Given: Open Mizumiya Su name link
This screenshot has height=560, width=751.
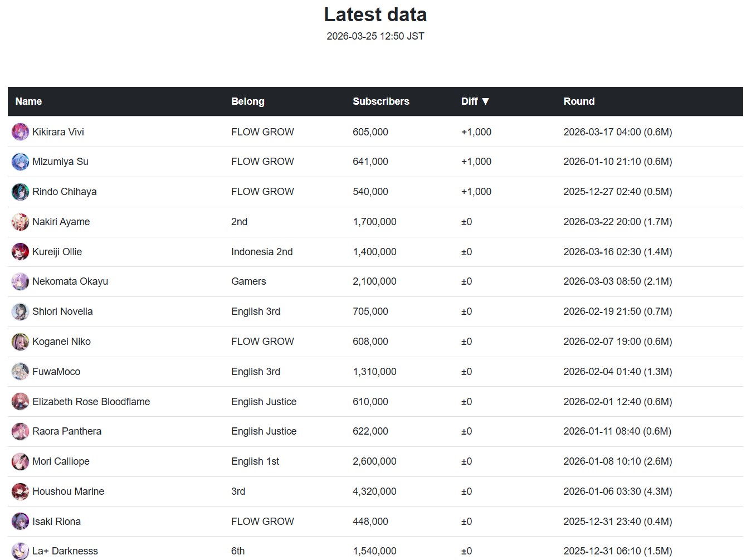Looking at the screenshot, I should [60, 162].
